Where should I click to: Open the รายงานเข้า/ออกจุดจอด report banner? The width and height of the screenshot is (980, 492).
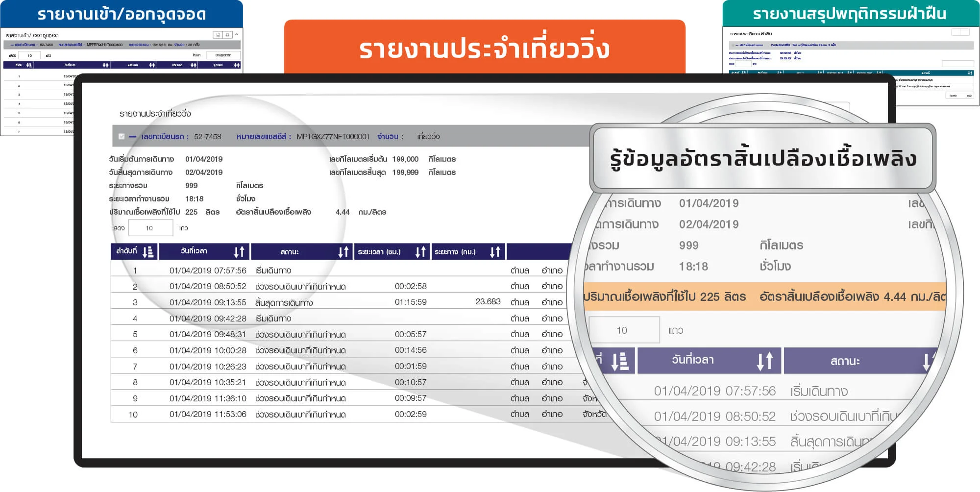[122, 14]
